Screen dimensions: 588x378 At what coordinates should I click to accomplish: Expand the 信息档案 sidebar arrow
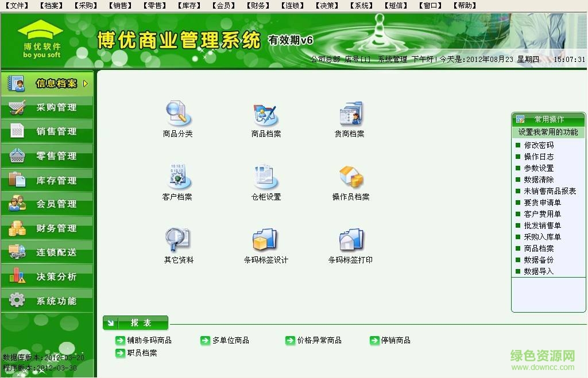(87, 83)
